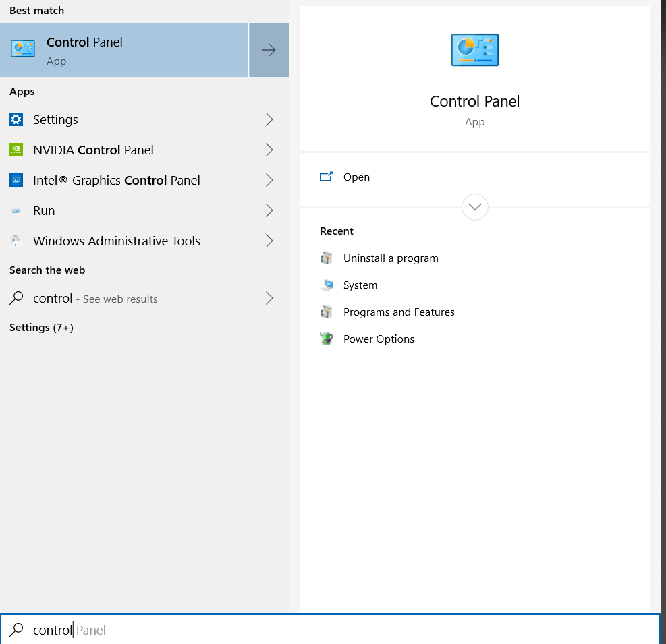Image resolution: width=666 pixels, height=644 pixels.
Task: Open Programs and Features recent item
Action: (398, 312)
